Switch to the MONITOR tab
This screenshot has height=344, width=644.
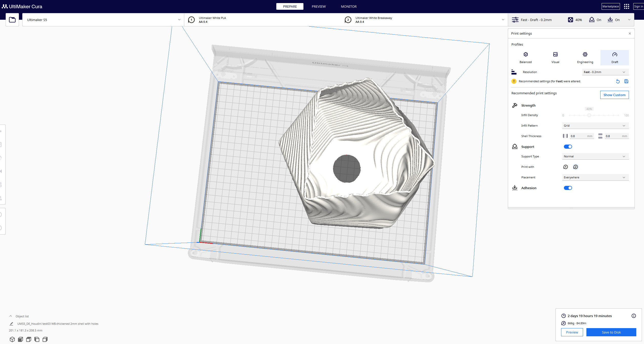pos(349,6)
